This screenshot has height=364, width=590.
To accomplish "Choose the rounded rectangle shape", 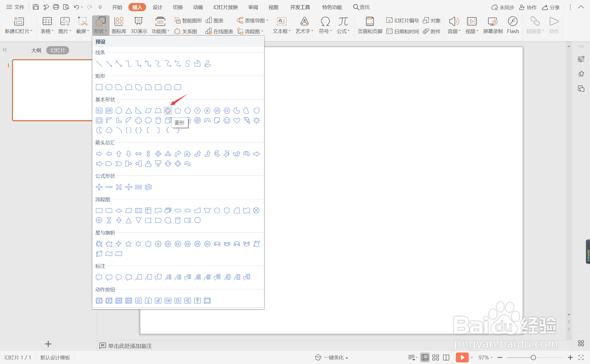I will [x=109, y=87].
